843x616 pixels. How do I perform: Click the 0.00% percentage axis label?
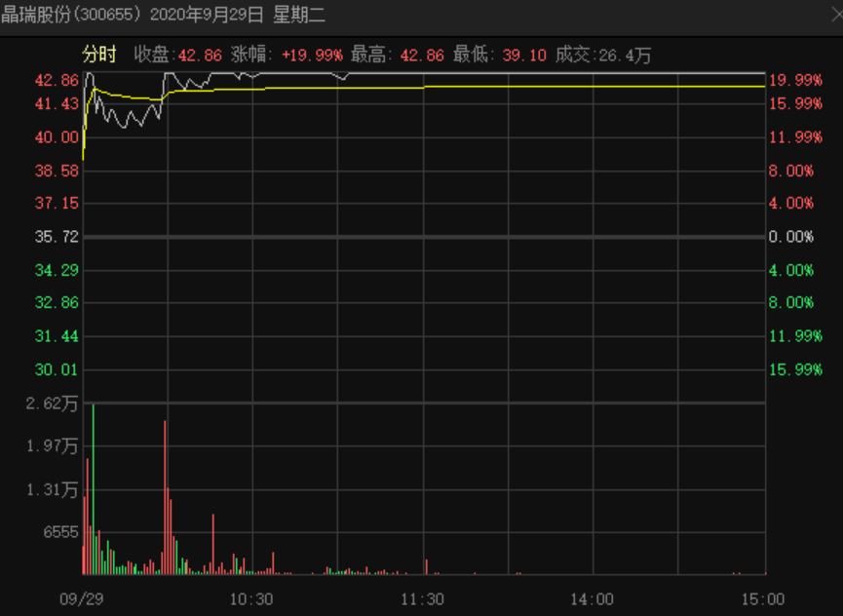790,237
